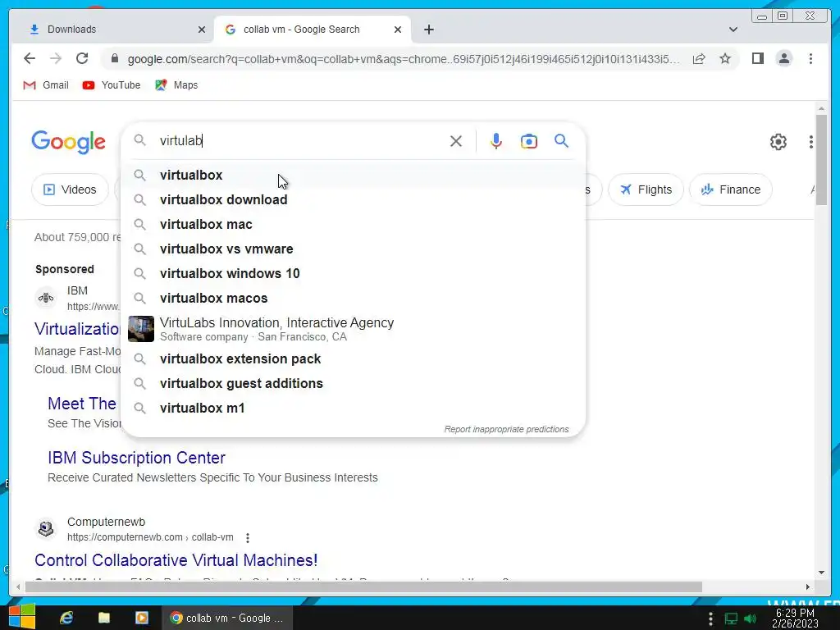Open Maps bookmark

coord(176,85)
